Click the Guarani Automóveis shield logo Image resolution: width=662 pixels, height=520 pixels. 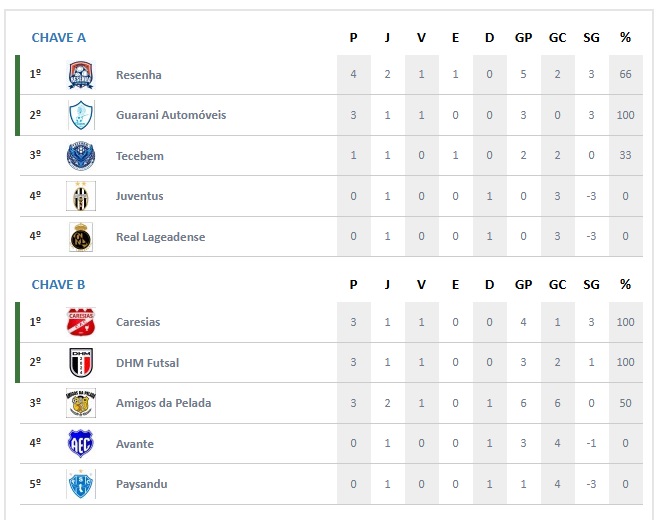(x=81, y=115)
